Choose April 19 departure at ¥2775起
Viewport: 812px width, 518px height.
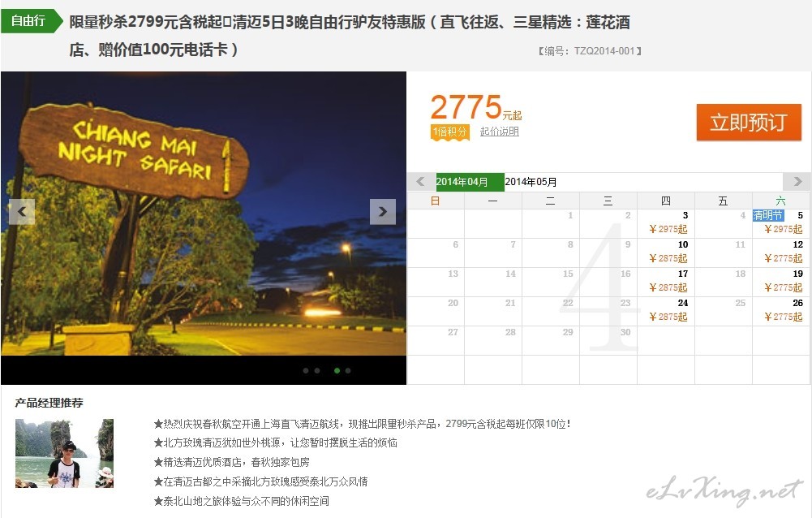781,282
